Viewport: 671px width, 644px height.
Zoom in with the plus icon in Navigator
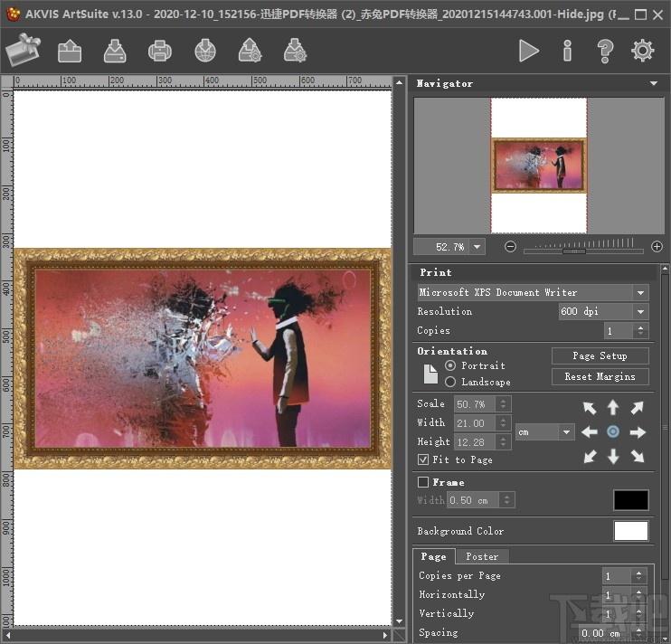pos(657,246)
